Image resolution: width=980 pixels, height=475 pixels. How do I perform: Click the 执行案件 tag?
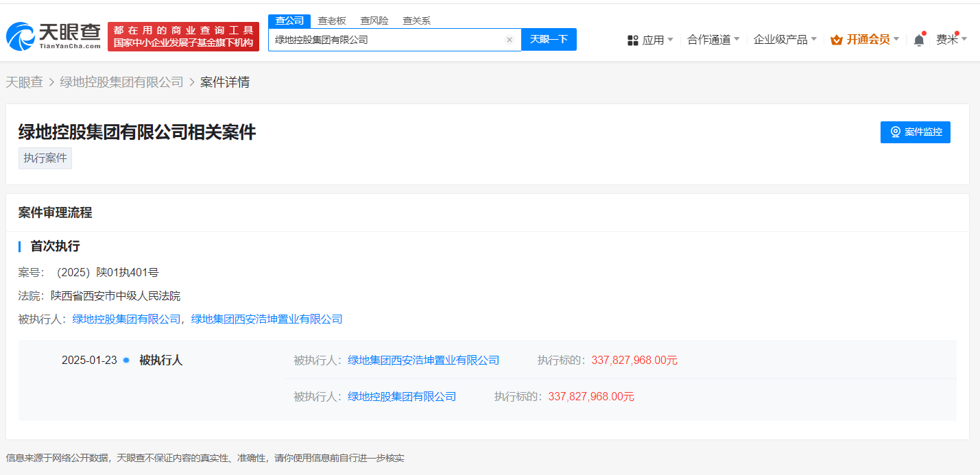click(x=45, y=158)
